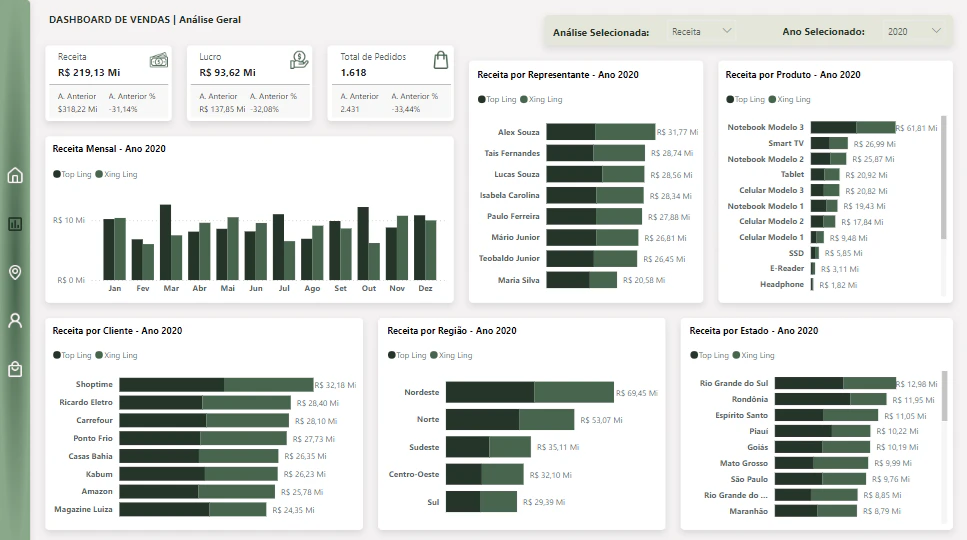Click the Rio Grande do Sul bar
The width and height of the screenshot is (967, 540).
[x=835, y=383]
